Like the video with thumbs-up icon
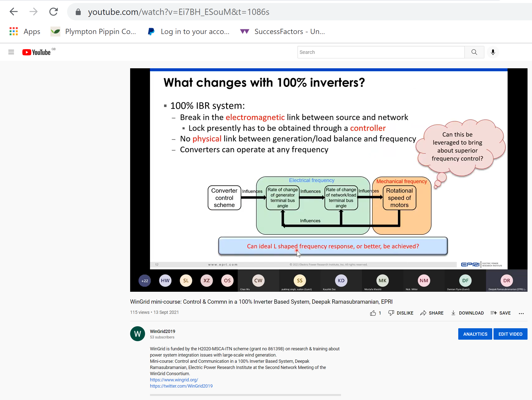 click(x=373, y=313)
